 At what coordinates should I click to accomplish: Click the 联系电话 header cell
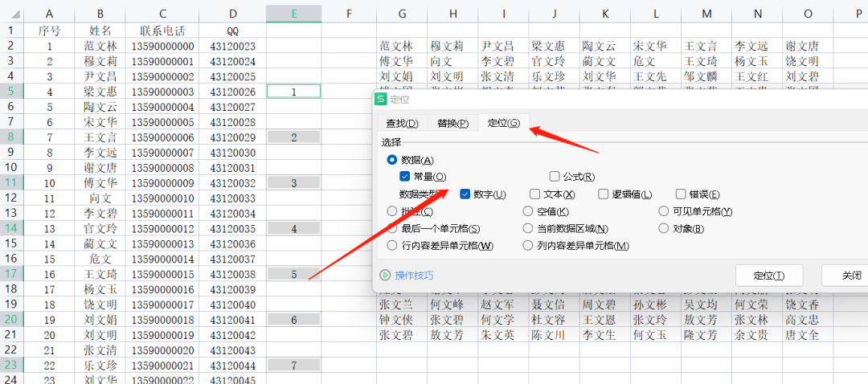[162, 30]
